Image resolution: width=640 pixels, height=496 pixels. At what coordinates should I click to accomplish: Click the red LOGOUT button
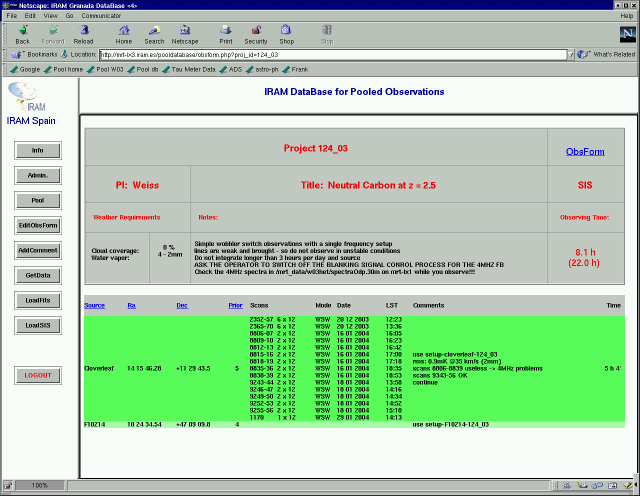click(38, 376)
